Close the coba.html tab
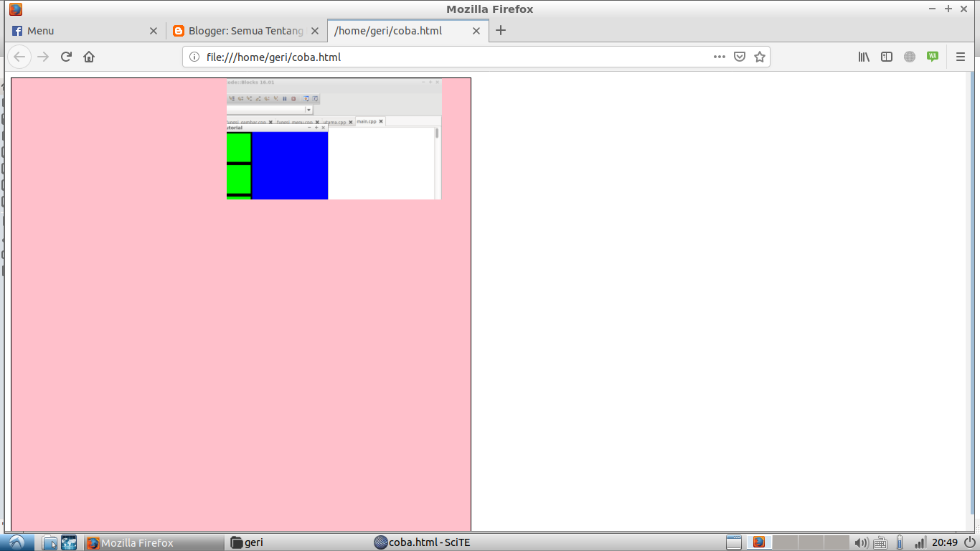980x551 pixels. [476, 31]
